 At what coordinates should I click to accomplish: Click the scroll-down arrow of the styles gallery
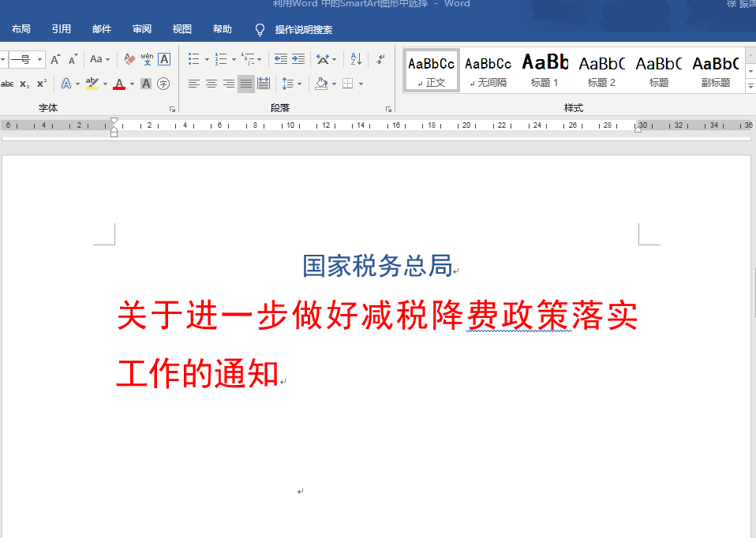[751, 71]
